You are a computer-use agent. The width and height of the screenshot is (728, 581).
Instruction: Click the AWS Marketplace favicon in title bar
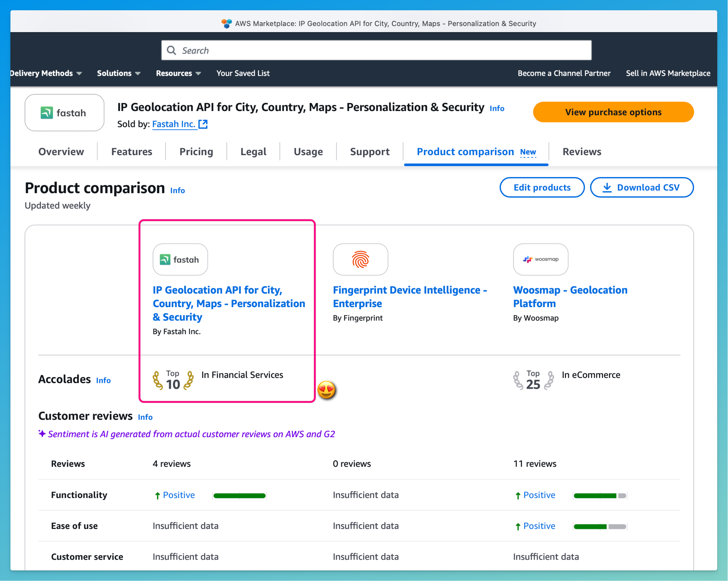(x=227, y=23)
